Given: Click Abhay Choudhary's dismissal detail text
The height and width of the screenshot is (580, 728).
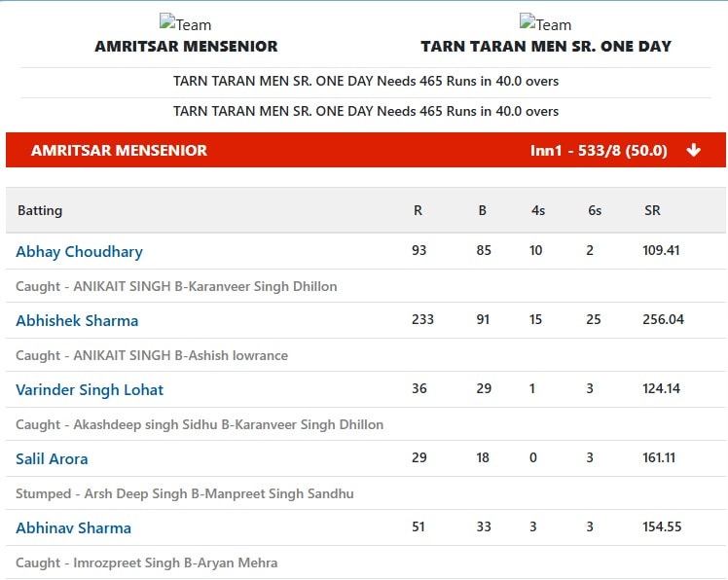Looking at the screenshot, I should (176, 286).
